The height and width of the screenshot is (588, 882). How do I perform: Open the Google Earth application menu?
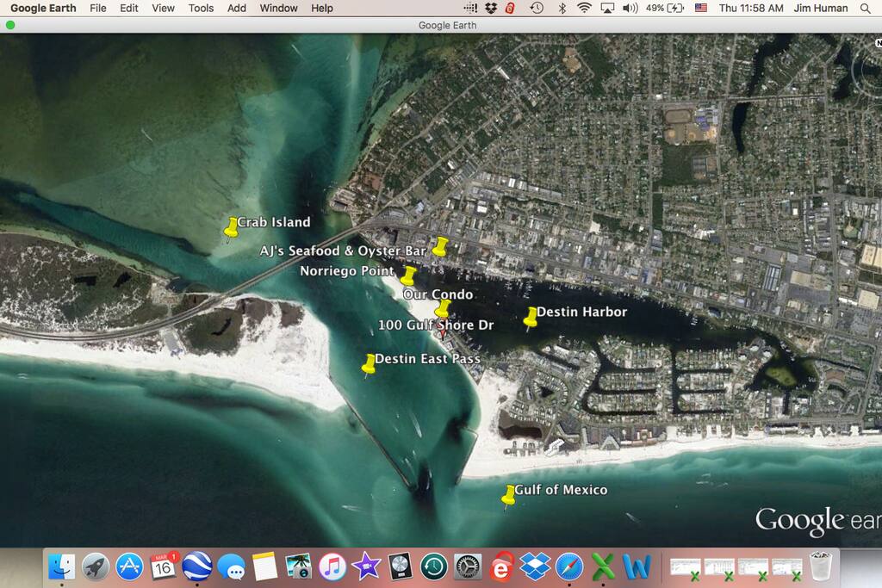pyautogui.click(x=43, y=8)
